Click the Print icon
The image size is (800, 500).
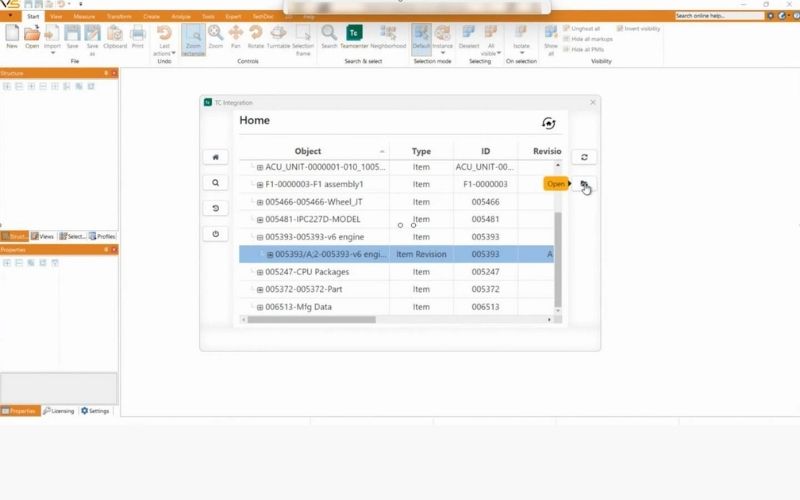click(138, 34)
